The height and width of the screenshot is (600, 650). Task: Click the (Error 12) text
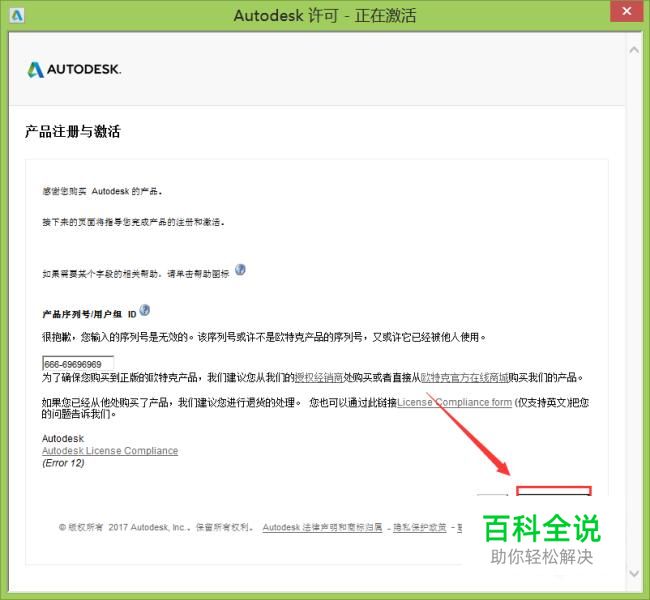(x=63, y=463)
